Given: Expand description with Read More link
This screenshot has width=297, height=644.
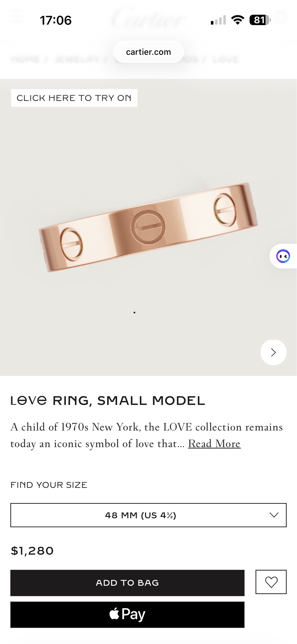Looking at the screenshot, I should coord(214,443).
